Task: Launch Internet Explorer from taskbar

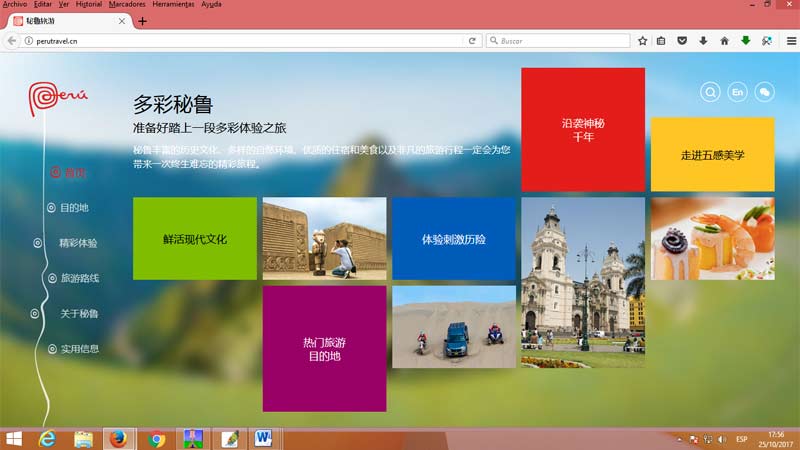Action: [47, 439]
